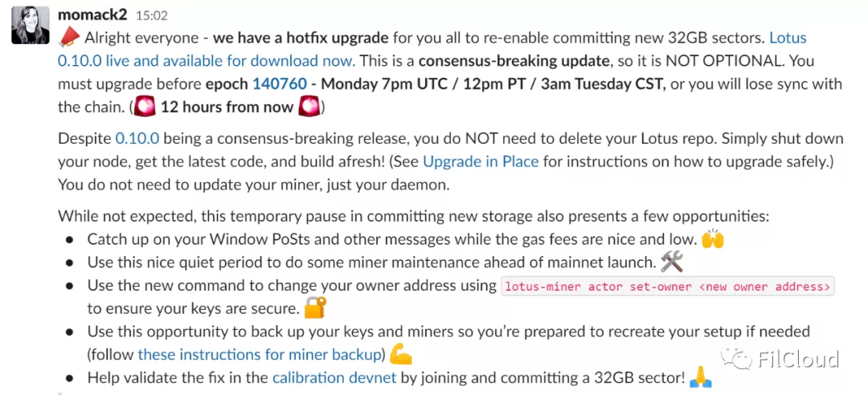Click the flexed biceps emoji
The image size is (868, 395).
[x=401, y=354]
